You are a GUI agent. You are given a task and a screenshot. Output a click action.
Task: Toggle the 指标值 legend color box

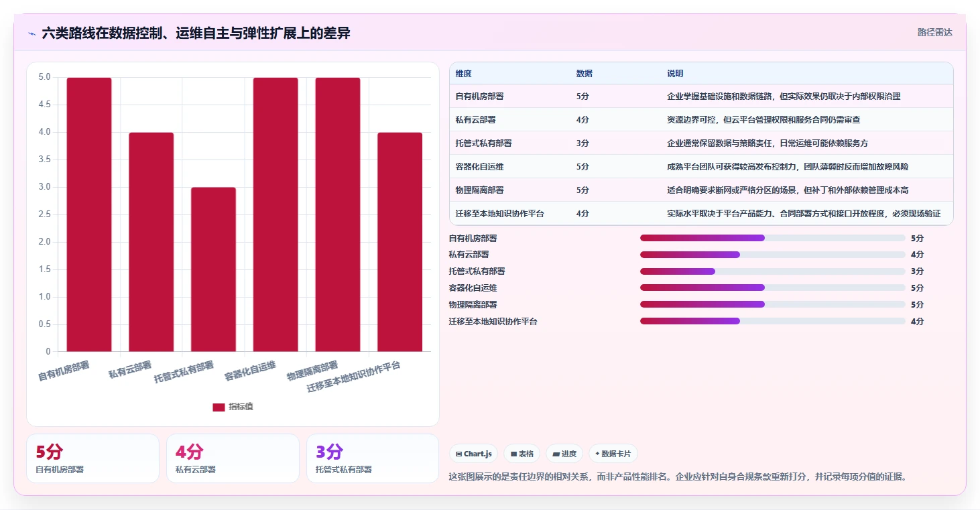[219, 407]
